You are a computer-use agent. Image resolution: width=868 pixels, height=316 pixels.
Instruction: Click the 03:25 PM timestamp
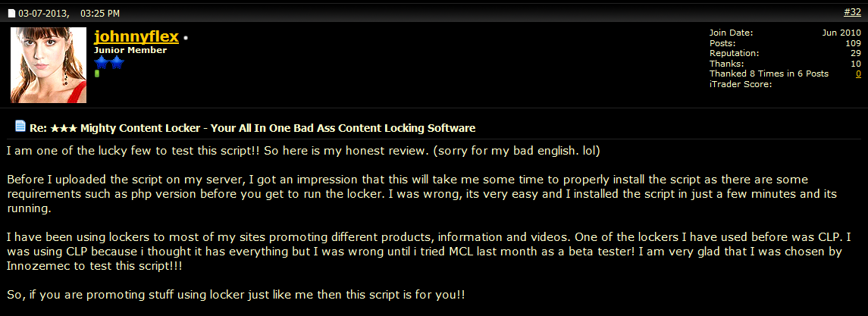[99, 14]
